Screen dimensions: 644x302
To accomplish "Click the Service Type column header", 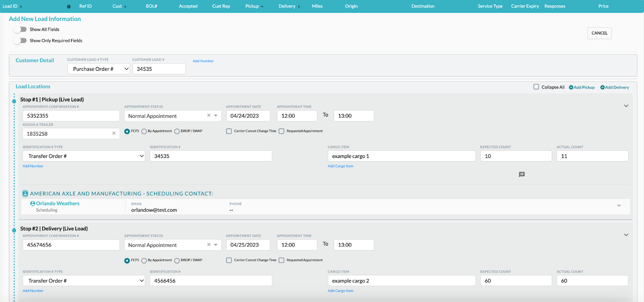I will pyautogui.click(x=490, y=6).
